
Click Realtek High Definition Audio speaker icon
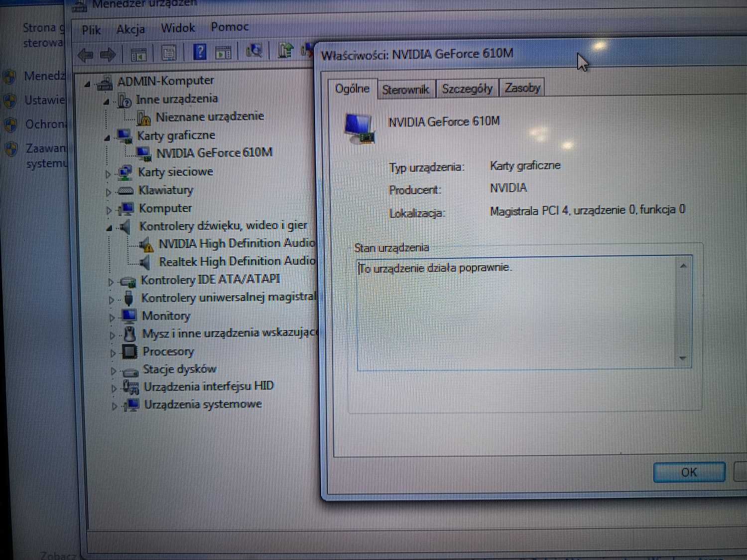(145, 262)
